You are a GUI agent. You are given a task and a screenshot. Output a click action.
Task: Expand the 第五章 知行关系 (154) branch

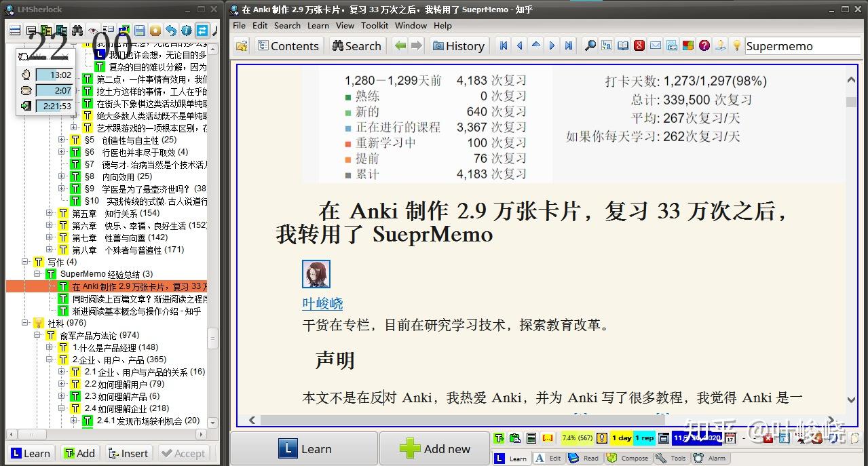pyautogui.click(x=50, y=213)
